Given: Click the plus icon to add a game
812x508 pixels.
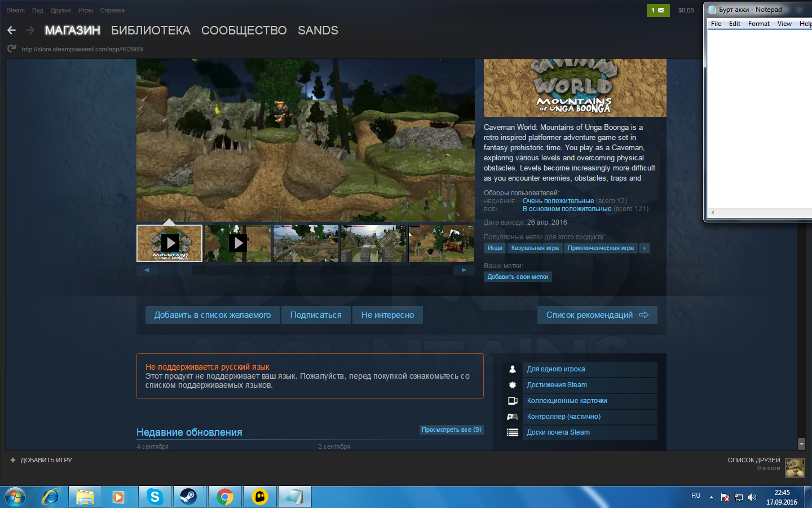Looking at the screenshot, I should click(13, 460).
